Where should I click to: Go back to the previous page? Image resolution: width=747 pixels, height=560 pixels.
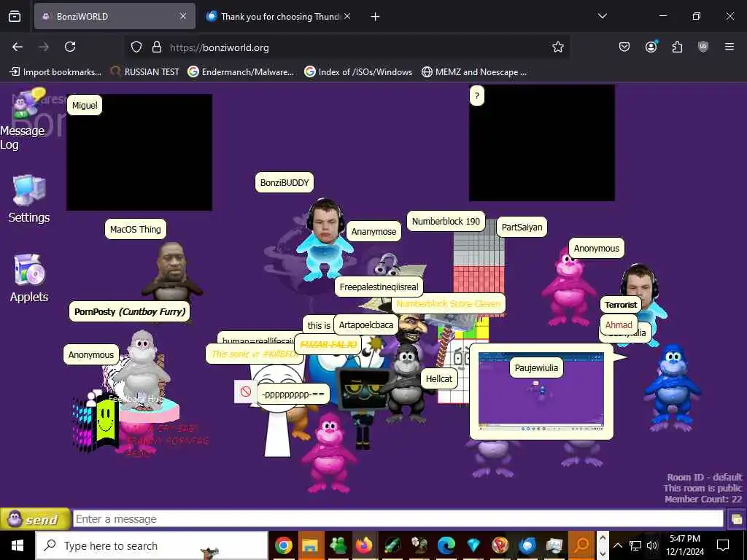18,47
